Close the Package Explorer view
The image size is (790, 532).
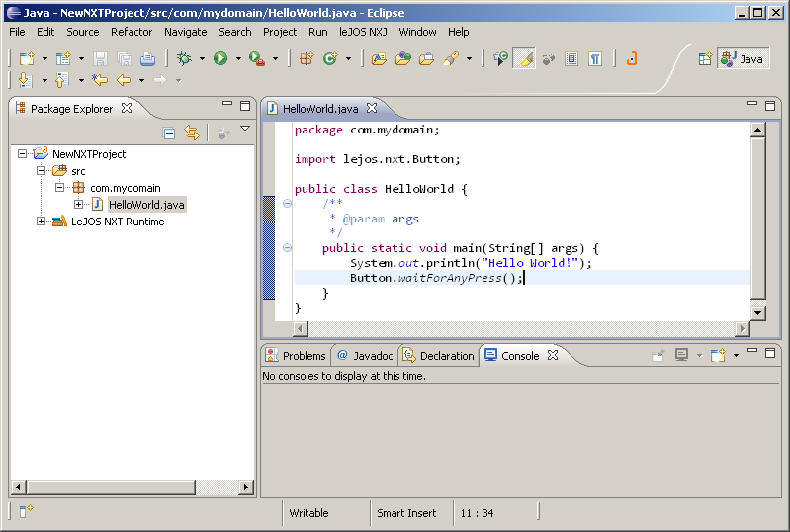[x=127, y=108]
